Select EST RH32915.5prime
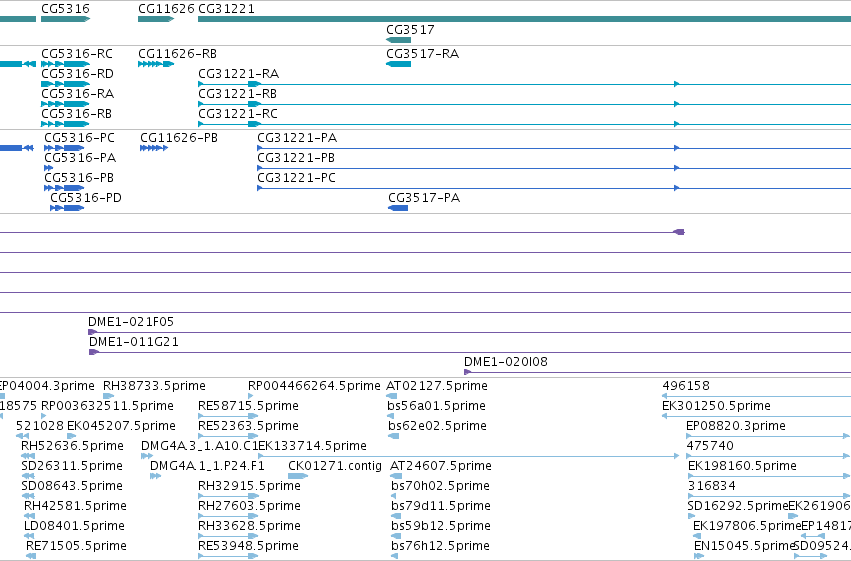The image size is (851, 561). pos(250,486)
